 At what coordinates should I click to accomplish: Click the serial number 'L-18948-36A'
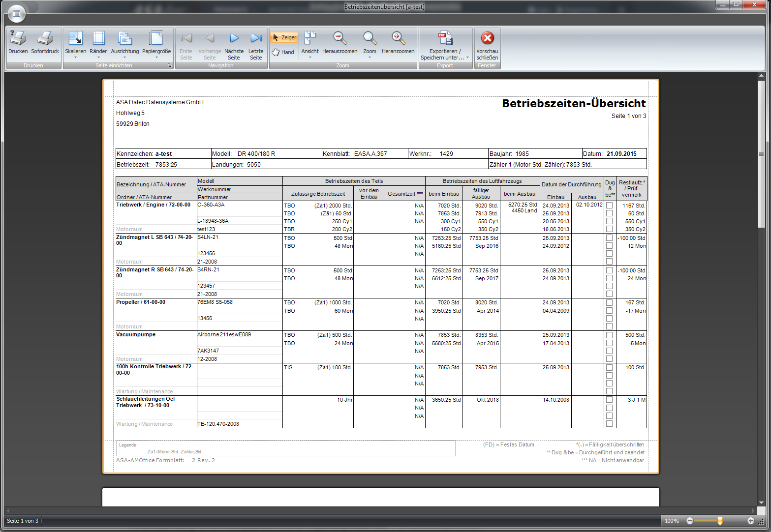point(213,221)
